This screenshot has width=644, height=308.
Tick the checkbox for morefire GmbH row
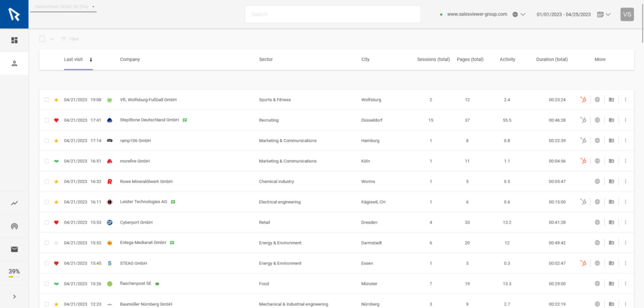click(47, 161)
